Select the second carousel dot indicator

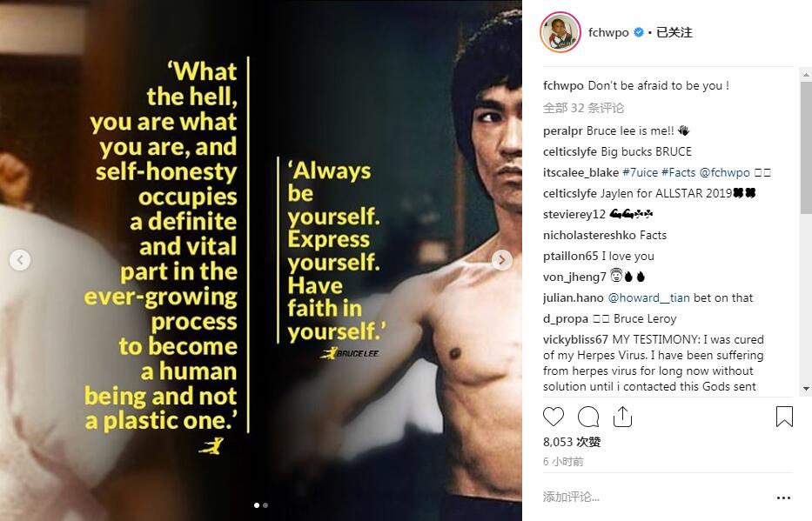point(265,504)
